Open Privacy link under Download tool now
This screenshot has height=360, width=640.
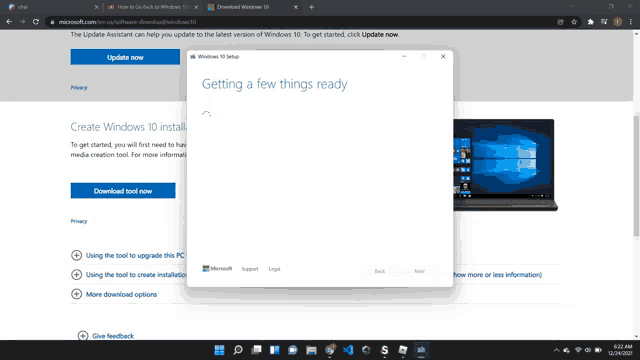click(x=79, y=221)
